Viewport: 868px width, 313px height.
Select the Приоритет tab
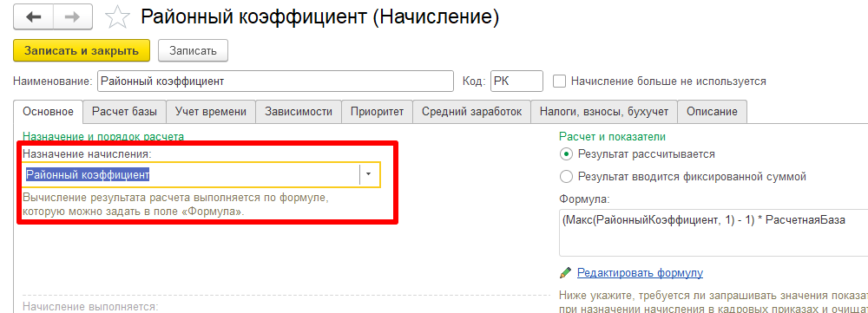pos(377,111)
